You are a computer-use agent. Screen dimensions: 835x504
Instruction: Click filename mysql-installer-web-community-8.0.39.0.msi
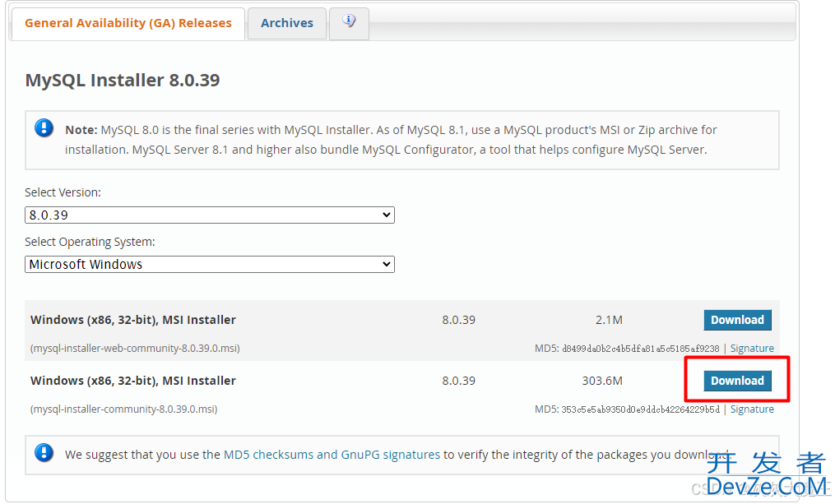point(135,348)
